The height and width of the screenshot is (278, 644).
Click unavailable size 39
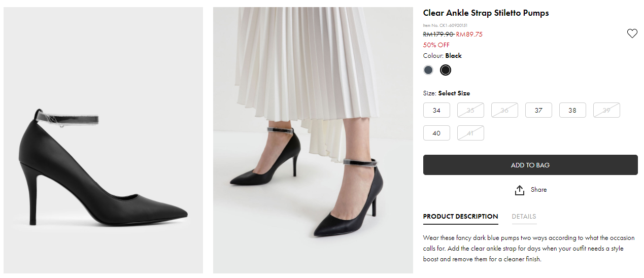(606, 110)
